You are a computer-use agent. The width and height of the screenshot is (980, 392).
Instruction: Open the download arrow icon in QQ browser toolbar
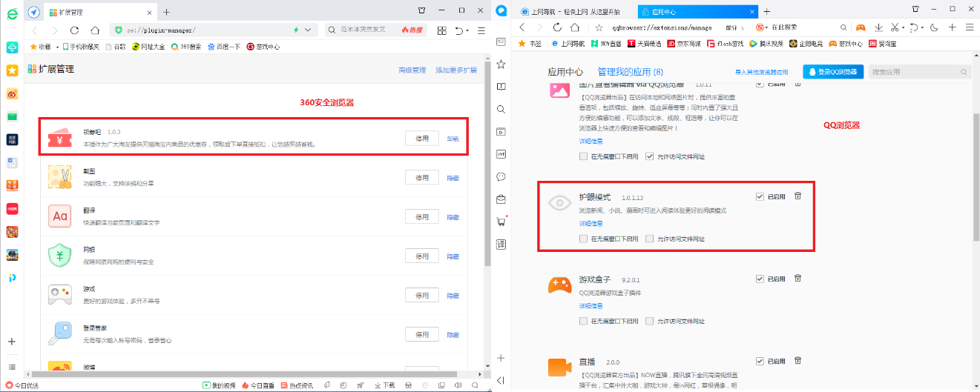(x=878, y=27)
